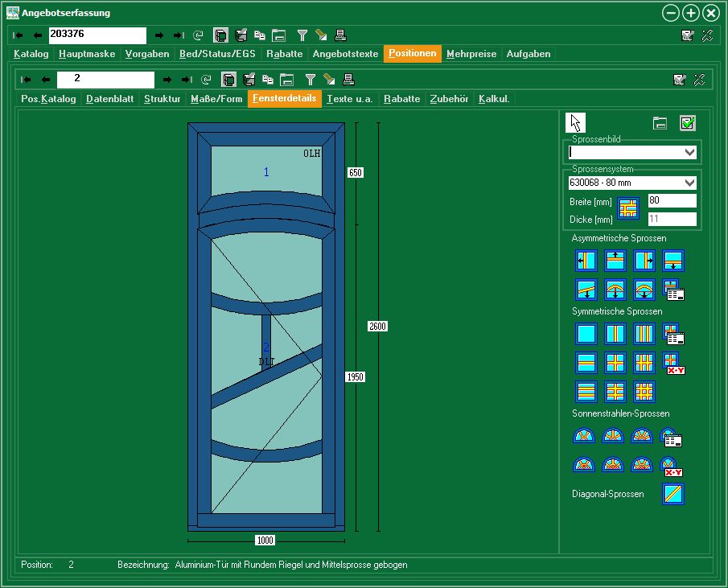The width and height of the screenshot is (728, 588).
Task: Click the Diagonal-Sprossen icon
Action: [672, 494]
